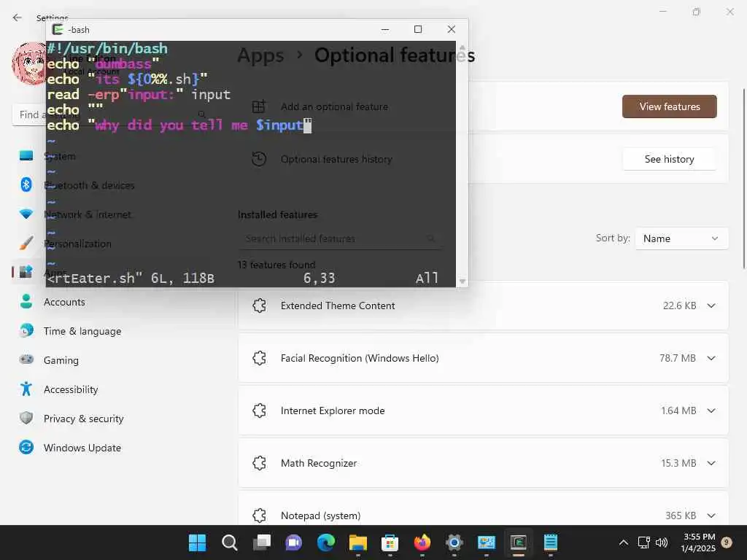Expand Extended Theme Content feature
Screen dimensions: 747x560
tap(711, 306)
